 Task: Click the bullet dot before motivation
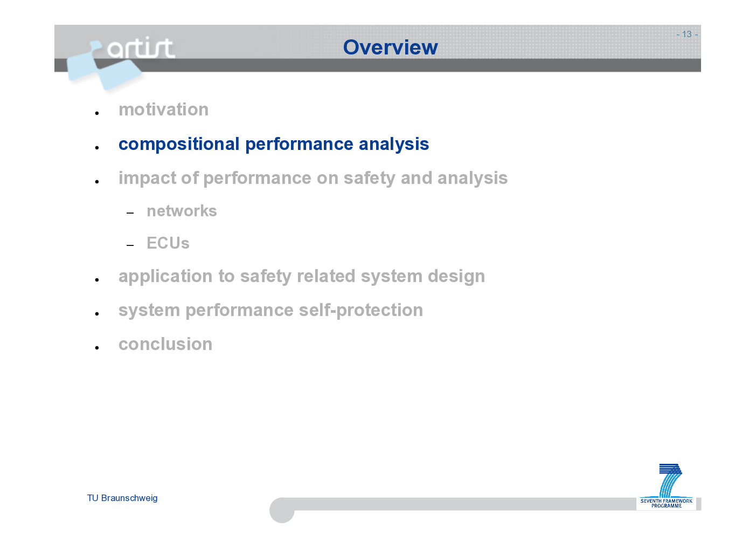[97, 113]
